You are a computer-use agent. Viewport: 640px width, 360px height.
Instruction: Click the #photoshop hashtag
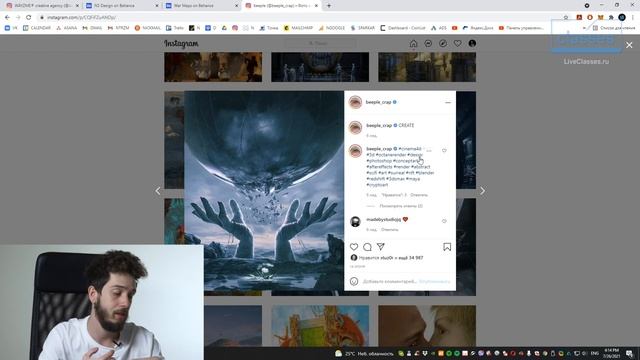379,161
